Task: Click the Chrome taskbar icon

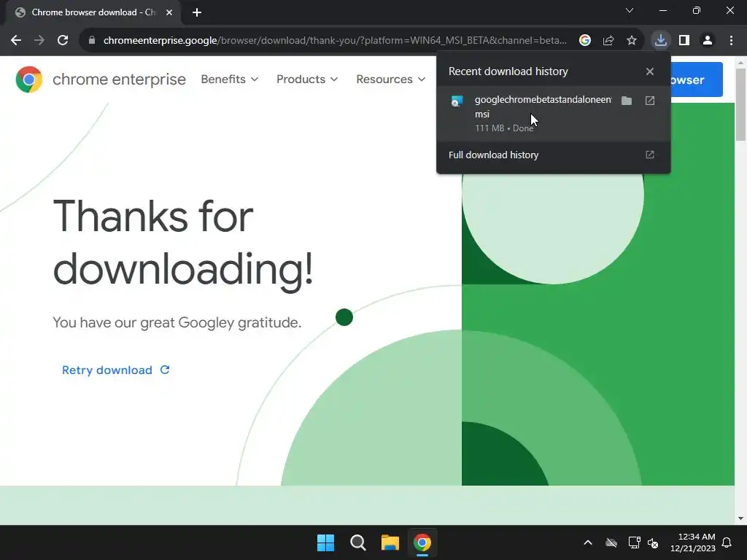Action: [x=422, y=542]
